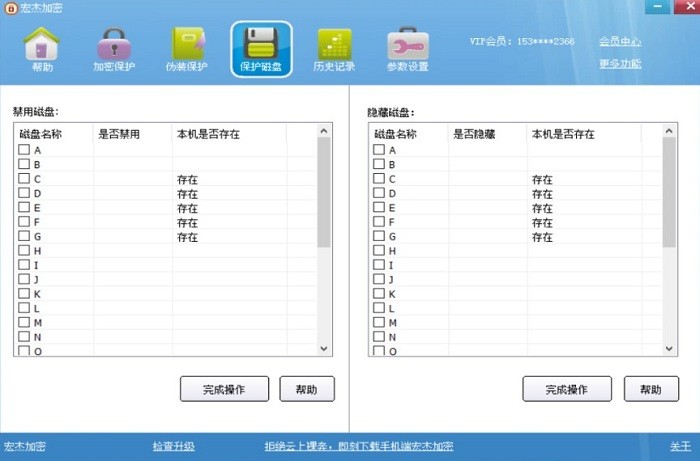The width and height of the screenshot is (700, 461).
Task: Click 帮助 button under 隐藏磁盘 list
Action: (x=651, y=389)
